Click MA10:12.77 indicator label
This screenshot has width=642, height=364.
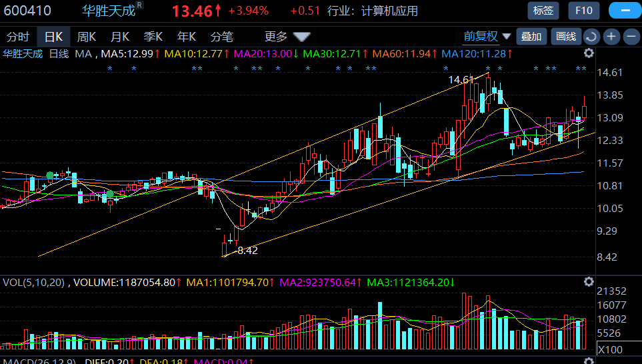point(197,53)
